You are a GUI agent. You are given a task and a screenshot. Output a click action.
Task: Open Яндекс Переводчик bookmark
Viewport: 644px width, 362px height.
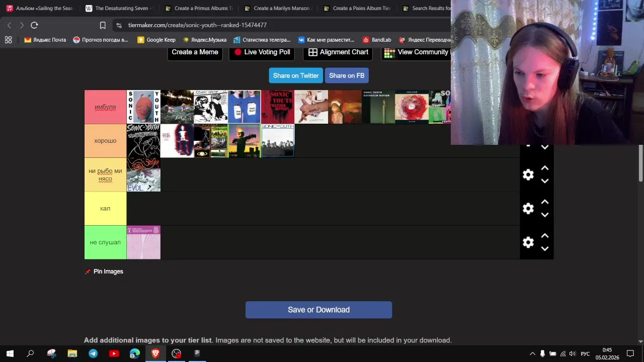[x=425, y=40]
